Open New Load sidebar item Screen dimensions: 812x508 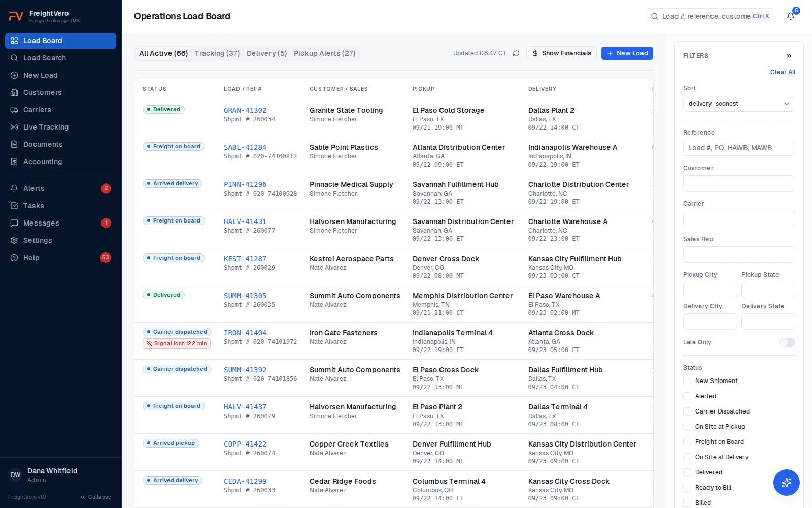pyautogui.click(x=60, y=75)
